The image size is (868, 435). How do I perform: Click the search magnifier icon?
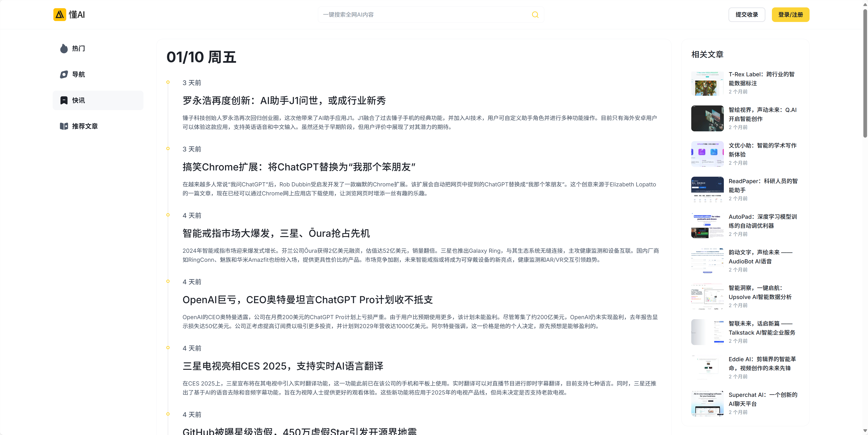pyautogui.click(x=535, y=15)
